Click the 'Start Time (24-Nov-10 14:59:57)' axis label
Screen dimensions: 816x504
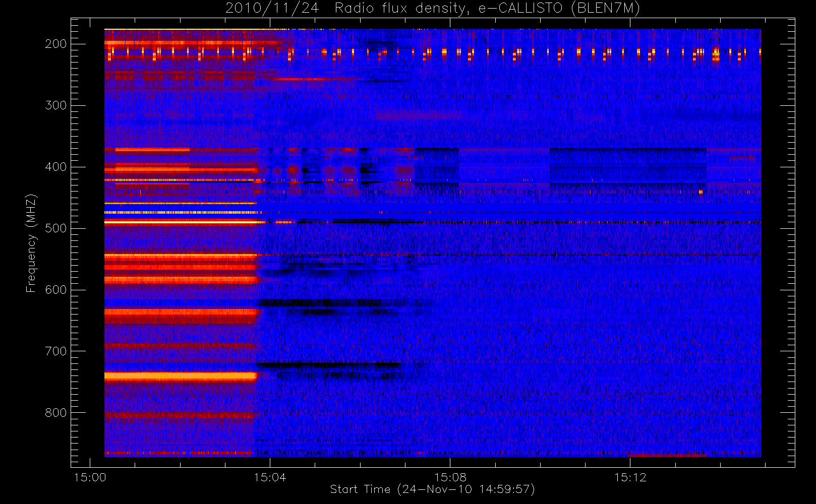432,489
